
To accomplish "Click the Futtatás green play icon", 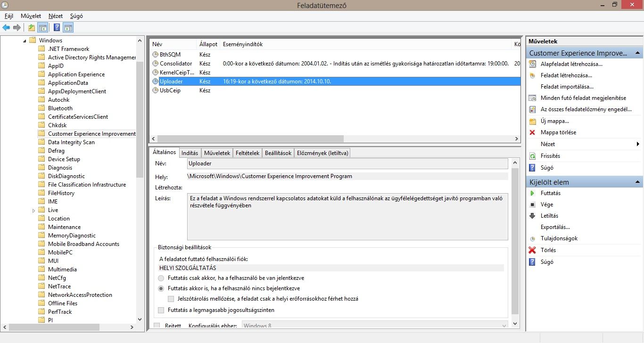I will 533,193.
